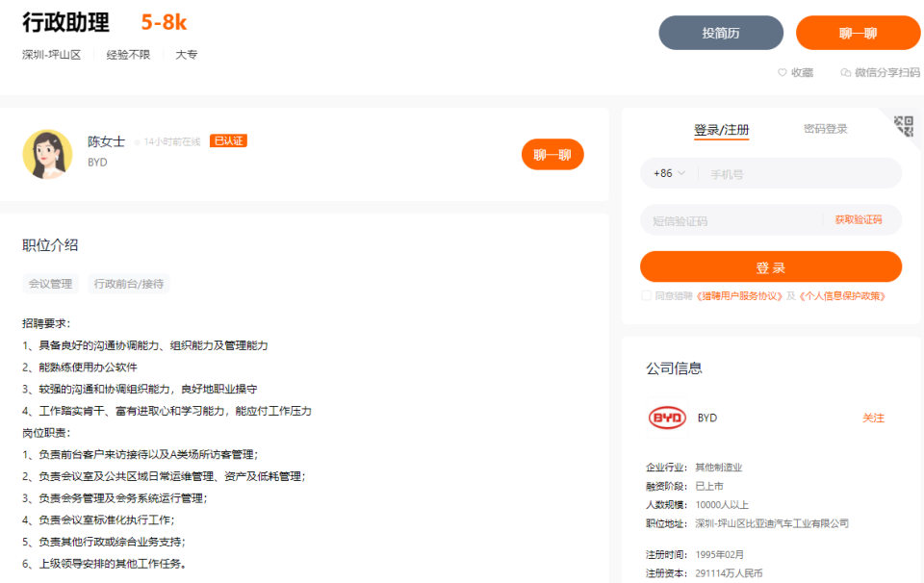
Task: Open the BYD company logo
Action: point(667,418)
